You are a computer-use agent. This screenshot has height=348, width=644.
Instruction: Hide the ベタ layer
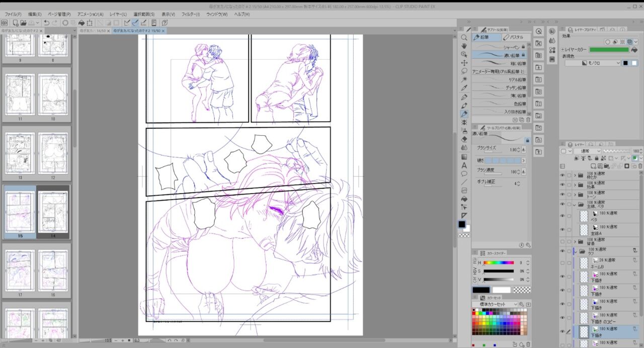pyautogui.click(x=562, y=216)
